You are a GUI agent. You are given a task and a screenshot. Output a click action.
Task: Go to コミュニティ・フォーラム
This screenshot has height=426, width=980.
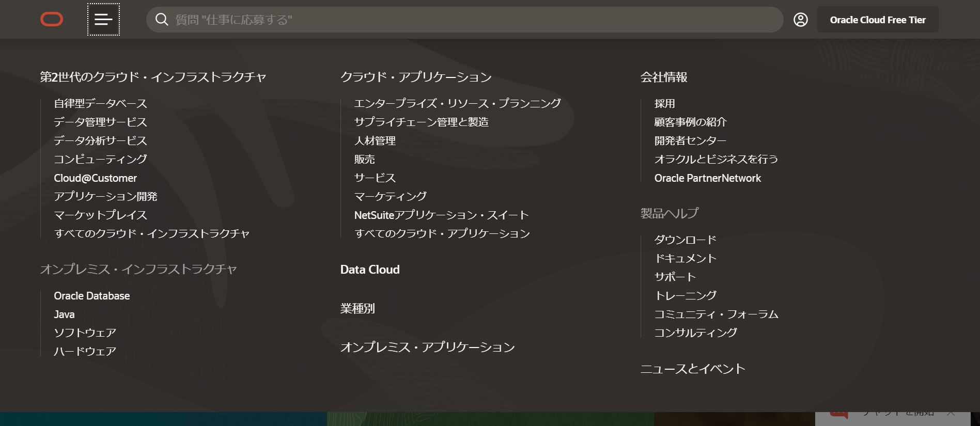pos(716,314)
